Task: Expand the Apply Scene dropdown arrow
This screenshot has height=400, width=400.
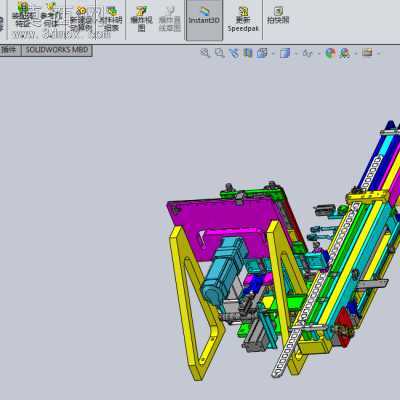Action: [x=356, y=53]
